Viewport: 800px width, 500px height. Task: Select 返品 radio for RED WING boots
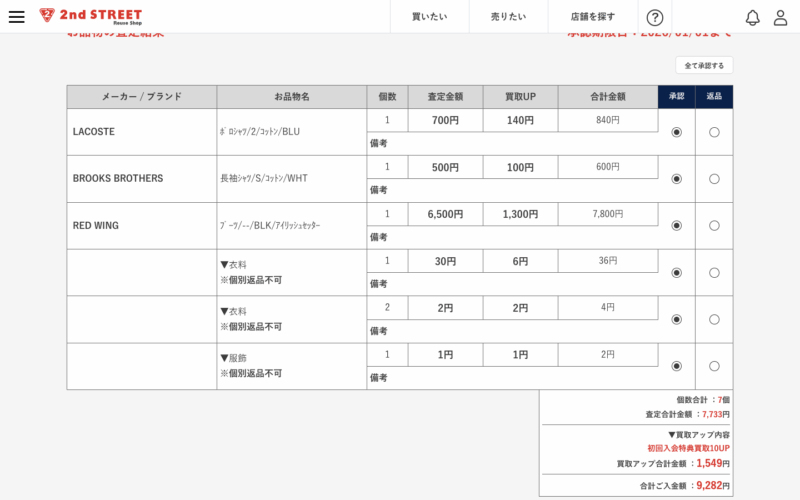coord(714,226)
